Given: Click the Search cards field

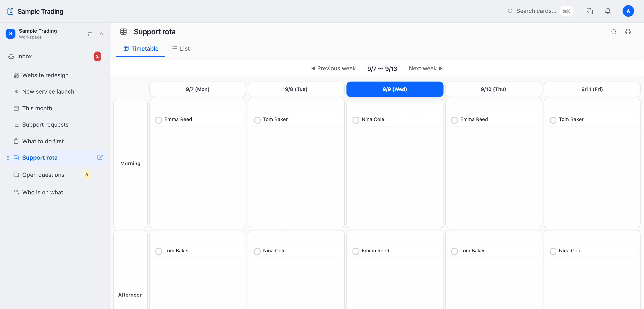Looking at the screenshot, I should (540, 11).
